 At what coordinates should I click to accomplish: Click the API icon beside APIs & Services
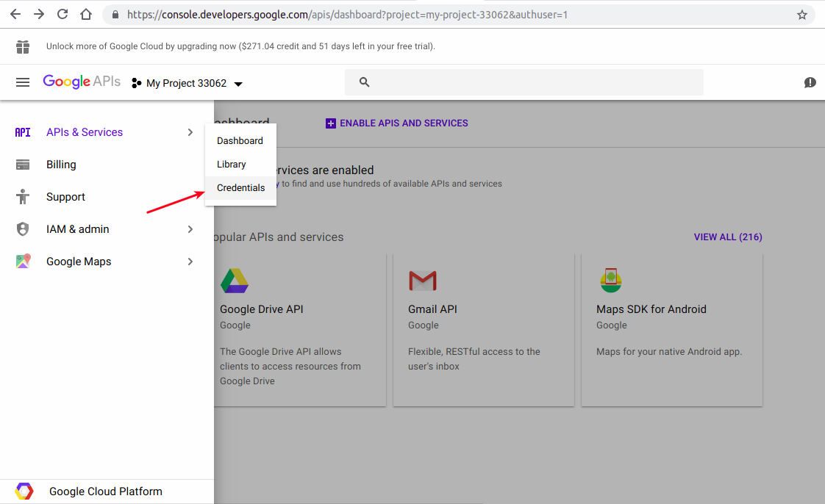tap(23, 132)
